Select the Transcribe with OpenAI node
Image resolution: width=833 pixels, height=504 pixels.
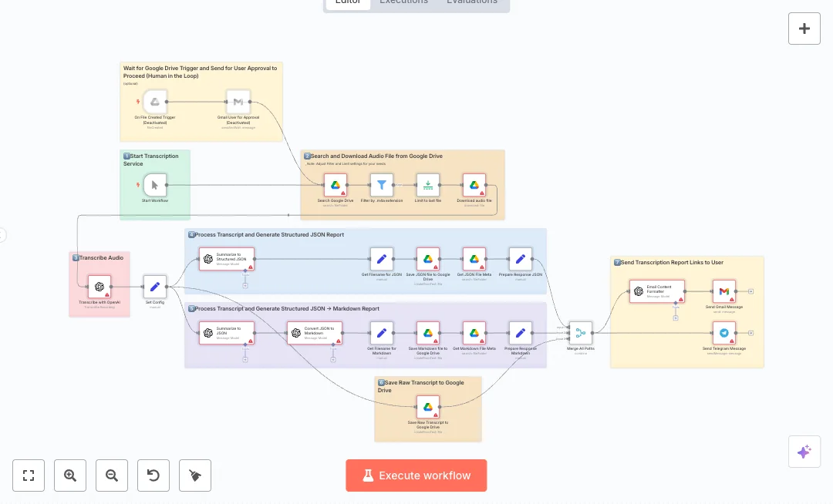[99, 287]
